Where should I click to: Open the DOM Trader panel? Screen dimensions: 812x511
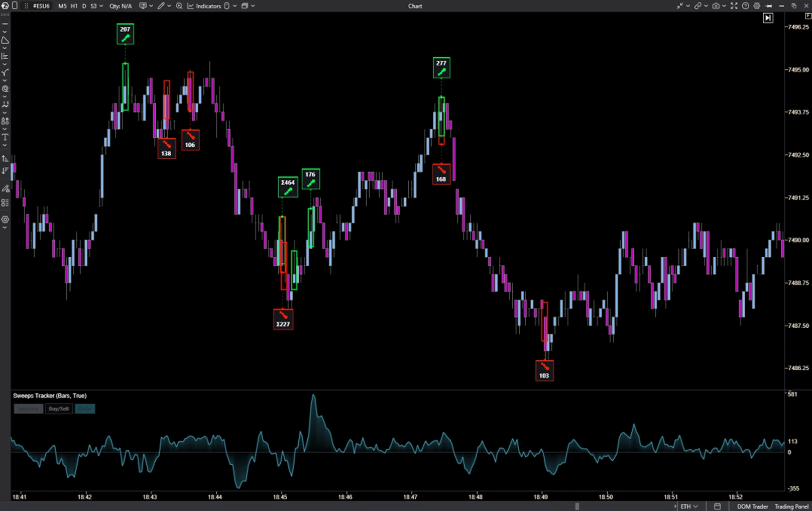click(x=752, y=506)
